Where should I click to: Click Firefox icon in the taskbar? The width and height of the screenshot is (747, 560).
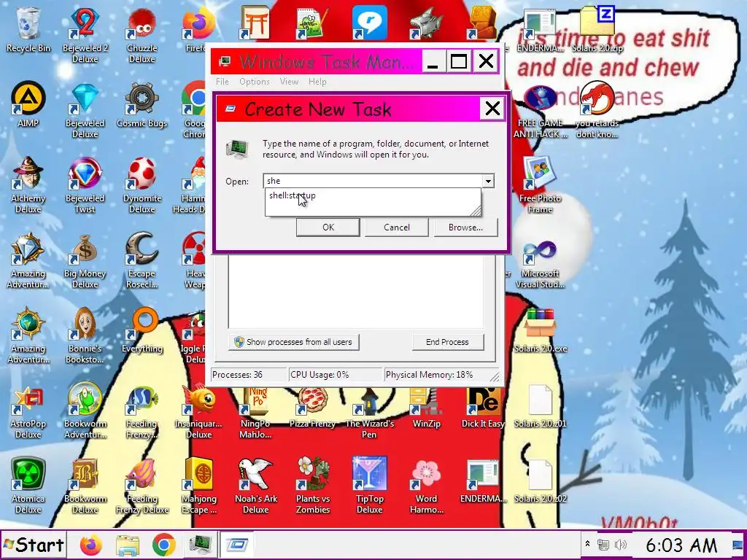point(91,545)
